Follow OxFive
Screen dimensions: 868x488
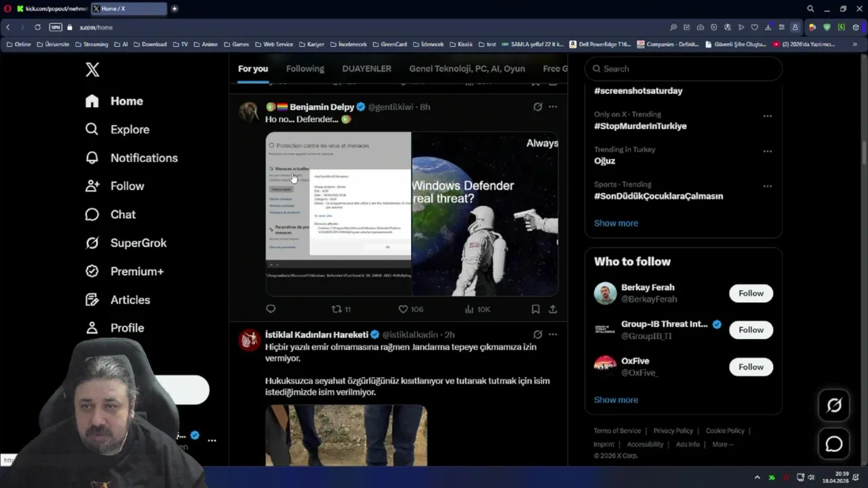[751, 367]
